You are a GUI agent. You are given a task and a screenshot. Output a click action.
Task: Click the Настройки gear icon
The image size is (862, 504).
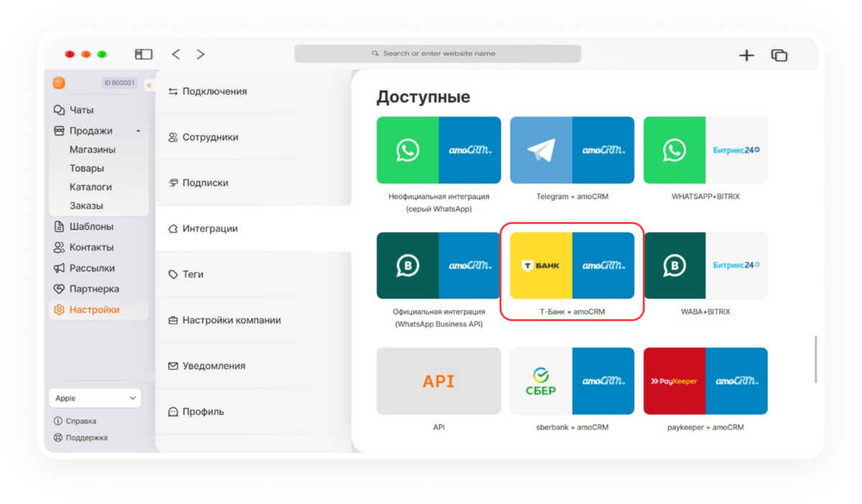59,310
